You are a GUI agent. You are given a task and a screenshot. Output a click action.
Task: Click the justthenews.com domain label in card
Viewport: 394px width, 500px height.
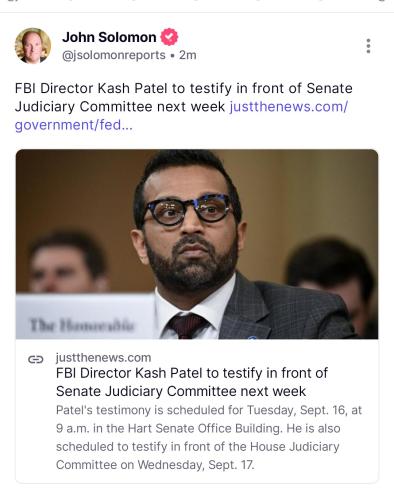click(103, 358)
